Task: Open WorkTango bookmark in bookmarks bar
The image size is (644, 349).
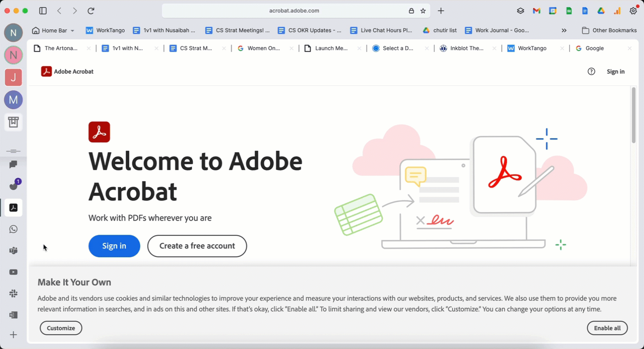Action: pyautogui.click(x=105, y=30)
